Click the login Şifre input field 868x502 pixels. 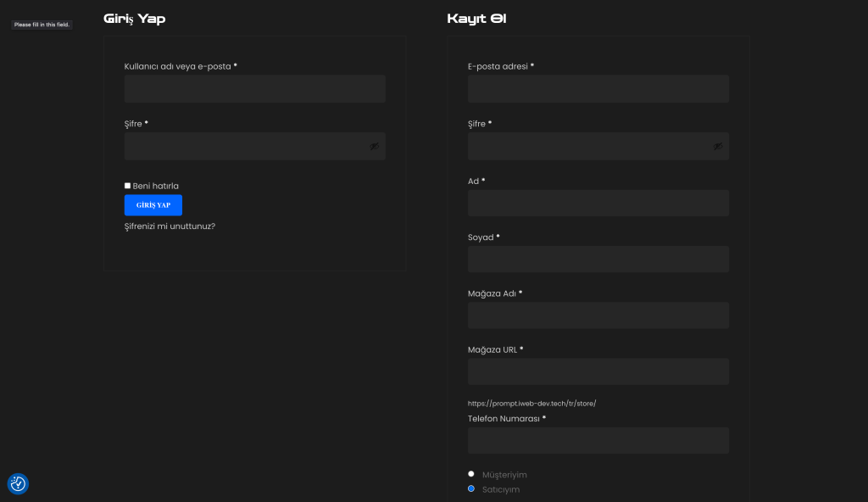pos(246,147)
